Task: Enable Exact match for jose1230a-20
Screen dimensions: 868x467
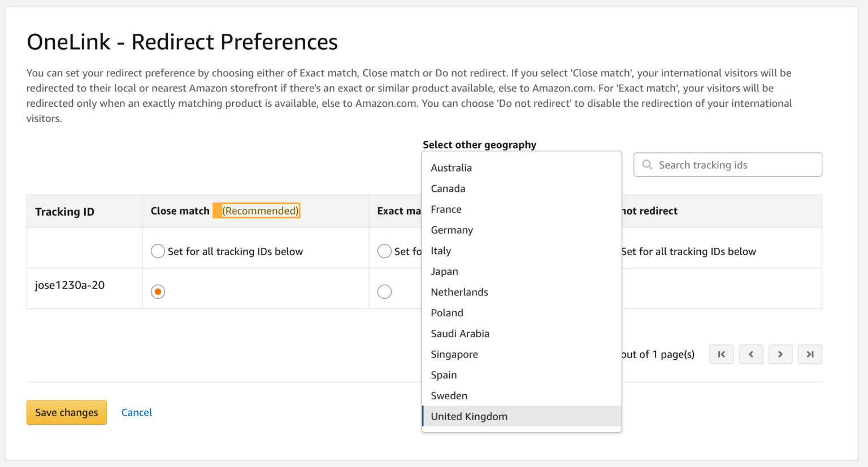Action: tap(385, 291)
